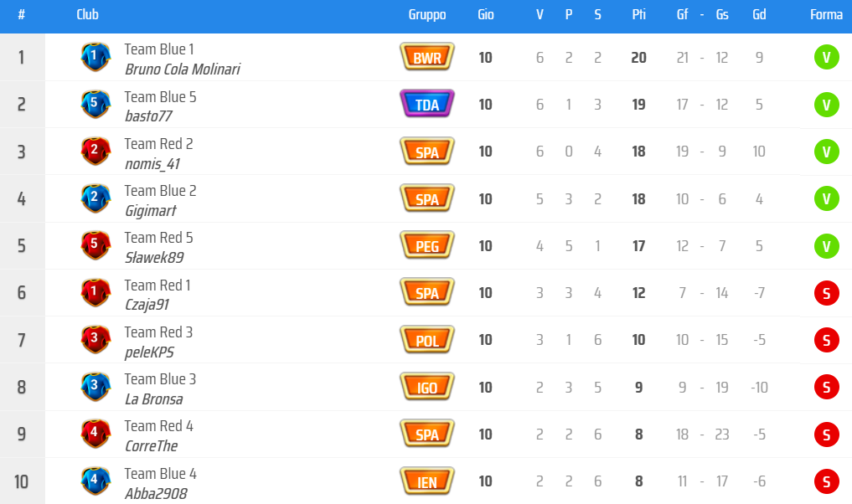
Task: Click the IEN group badge
Action: 427,481
